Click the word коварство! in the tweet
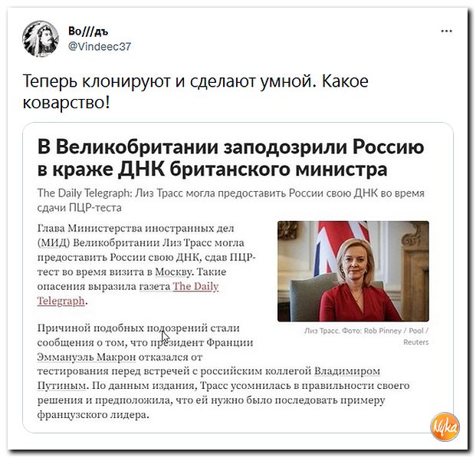The height and width of the screenshot is (458, 476). click(x=66, y=103)
